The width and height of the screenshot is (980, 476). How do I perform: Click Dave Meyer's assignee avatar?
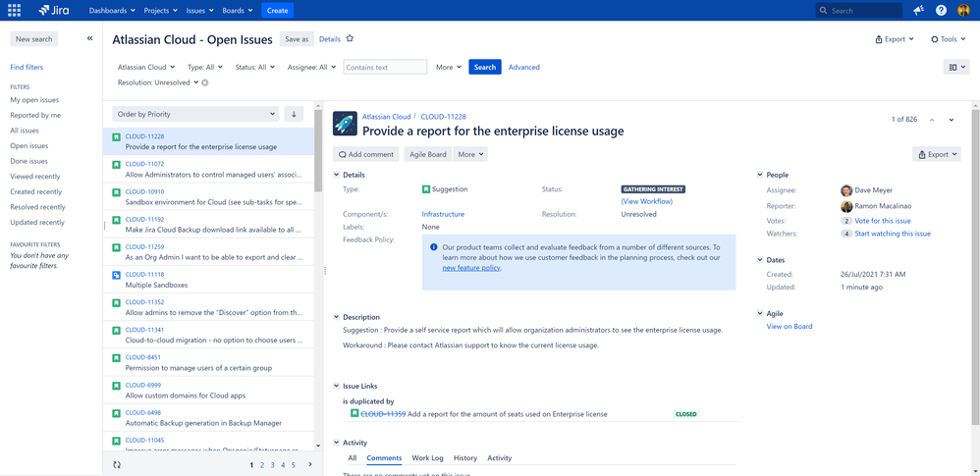[x=846, y=190]
